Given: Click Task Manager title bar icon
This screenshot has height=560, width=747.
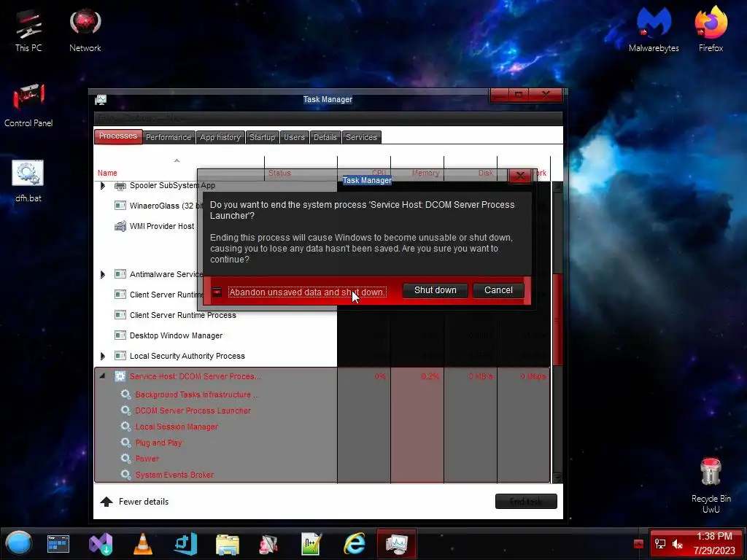Looking at the screenshot, I should tap(101, 99).
